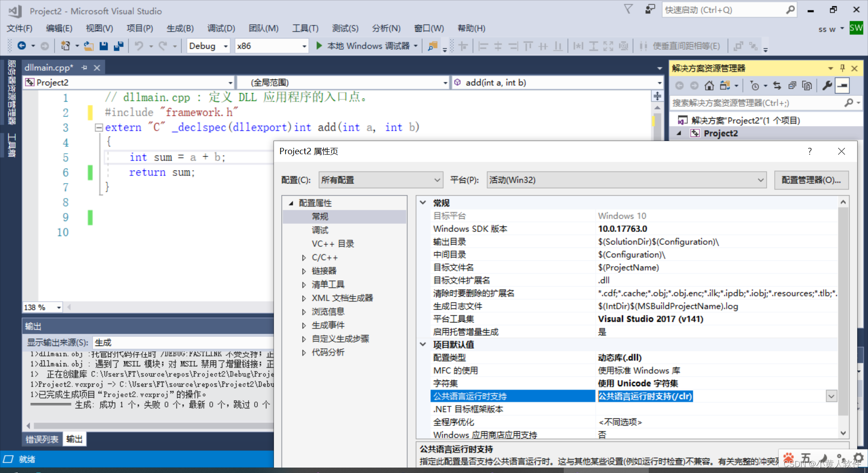The image size is (868, 473).
Task: Open the 显示输出来源 生成 dropdown
Action: 183,342
